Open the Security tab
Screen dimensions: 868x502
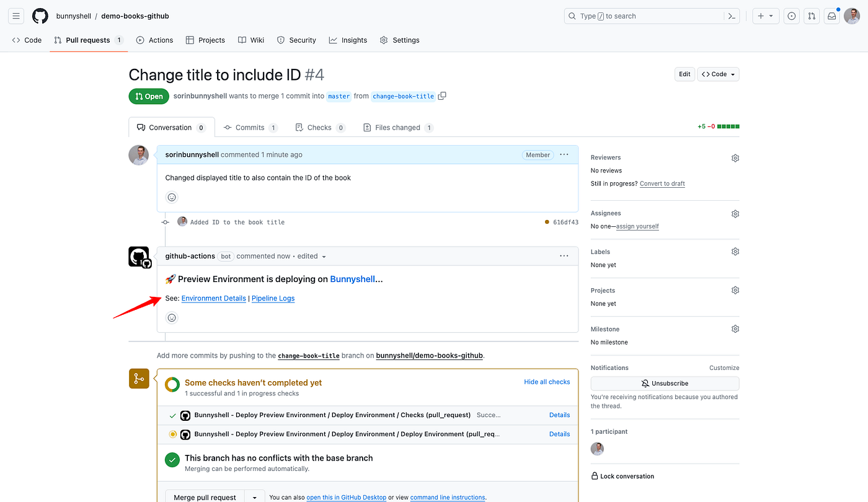click(296, 40)
